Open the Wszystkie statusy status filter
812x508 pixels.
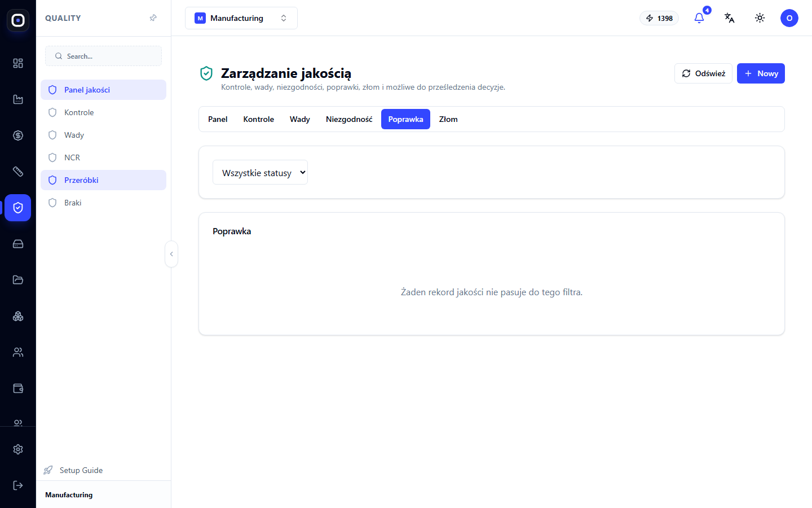click(x=260, y=172)
